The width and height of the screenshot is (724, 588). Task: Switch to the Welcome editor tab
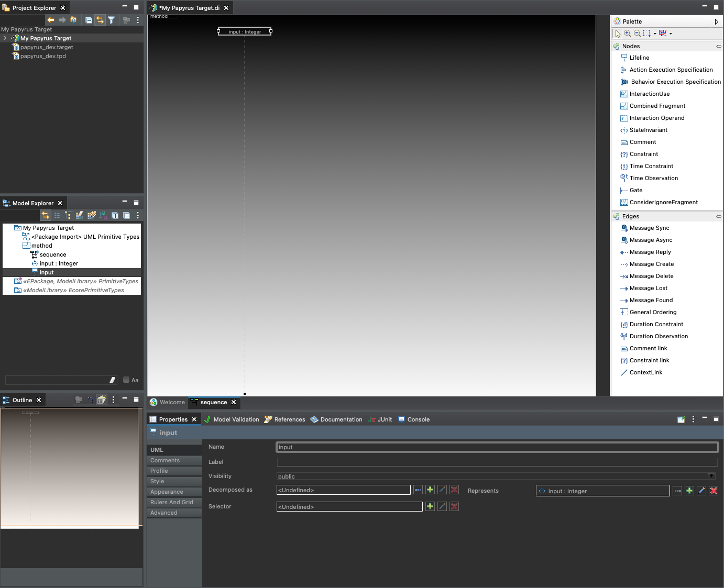(x=168, y=402)
